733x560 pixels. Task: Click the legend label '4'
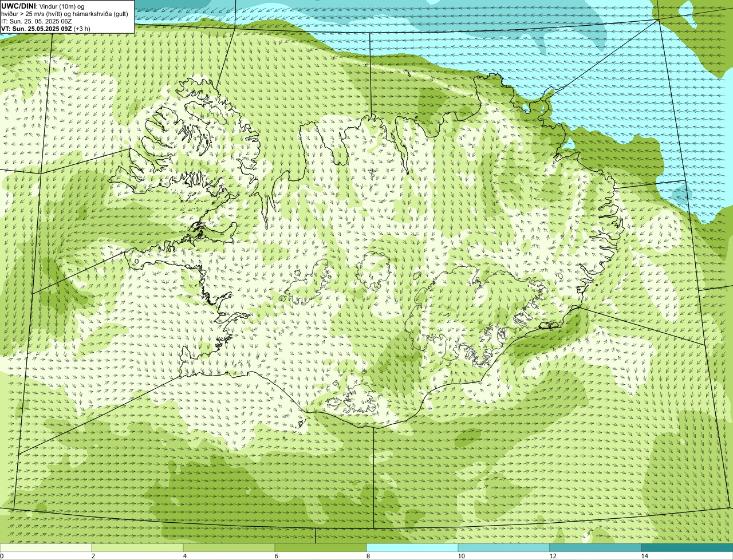185,556
